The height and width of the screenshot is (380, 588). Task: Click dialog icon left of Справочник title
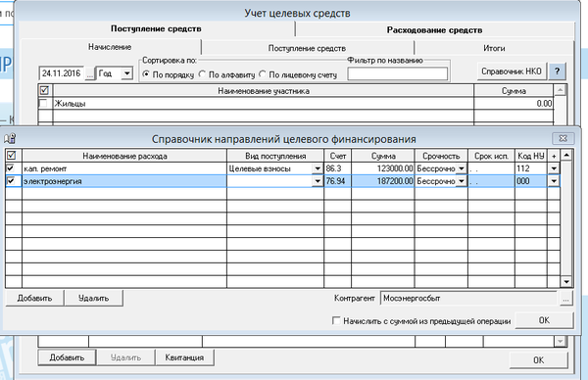pos(10,139)
